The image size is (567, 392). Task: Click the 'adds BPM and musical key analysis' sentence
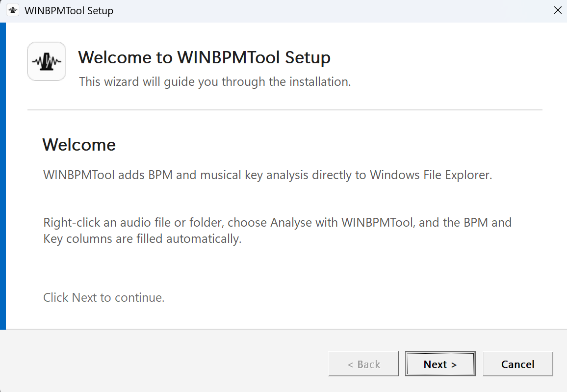click(268, 175)
